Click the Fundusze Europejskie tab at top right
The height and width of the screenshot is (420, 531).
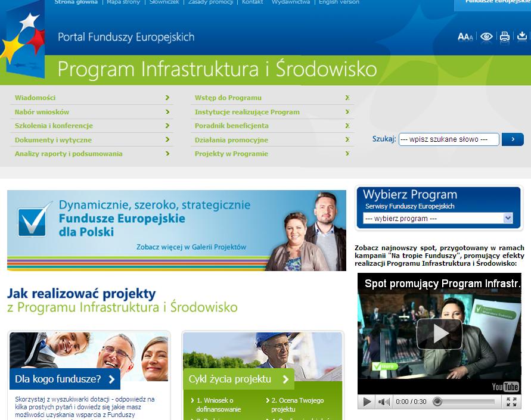(x=493, y=4)
